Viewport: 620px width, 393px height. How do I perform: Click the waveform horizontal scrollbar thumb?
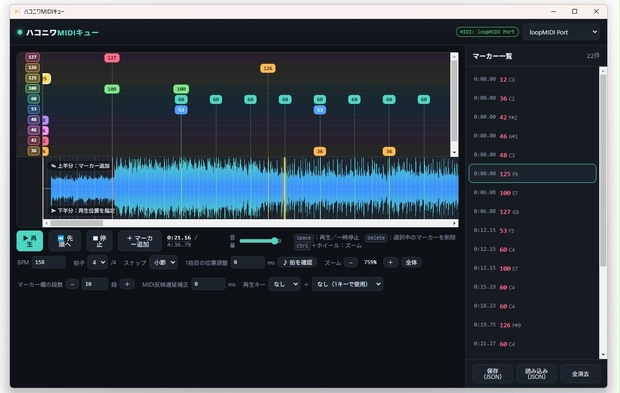76,223
